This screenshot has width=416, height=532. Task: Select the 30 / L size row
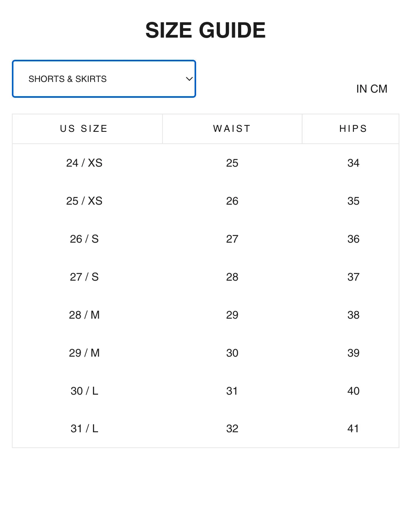(x=206, y=391)
